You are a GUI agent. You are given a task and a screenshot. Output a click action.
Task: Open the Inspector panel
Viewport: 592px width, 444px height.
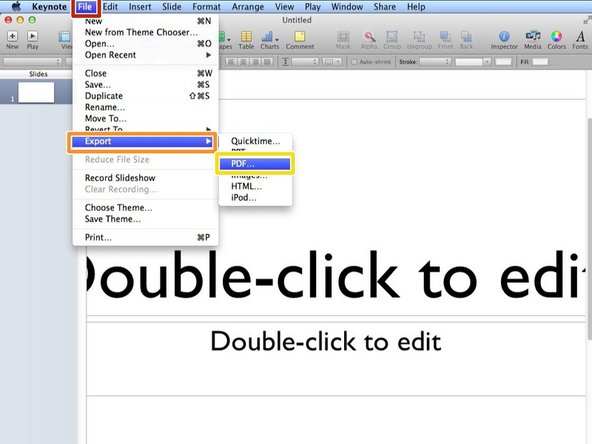pyautogui.click(x=504, y=40)
